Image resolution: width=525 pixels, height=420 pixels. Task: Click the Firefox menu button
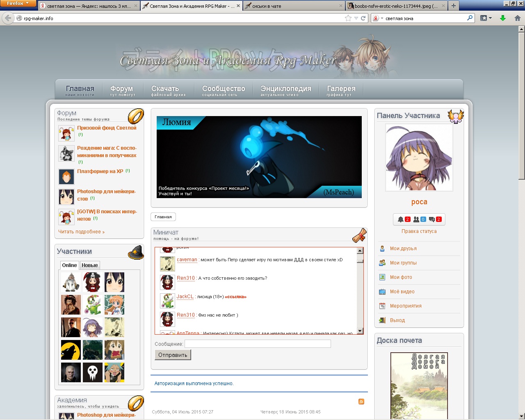tap(18, 3)
